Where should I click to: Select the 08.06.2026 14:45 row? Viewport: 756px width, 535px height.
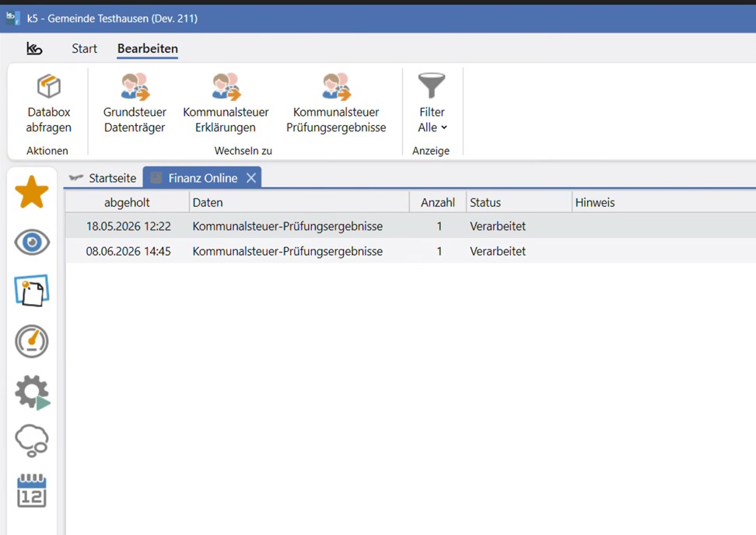[x=411, y=251]
